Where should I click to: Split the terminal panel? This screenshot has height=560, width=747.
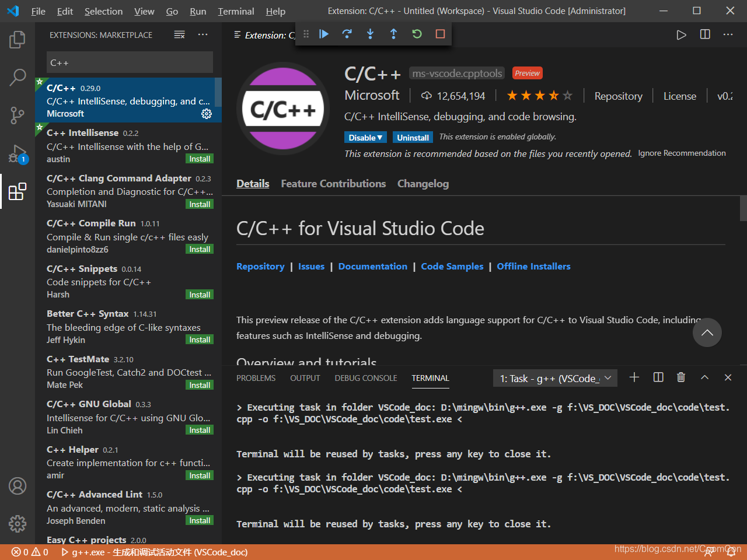click(x=658, y=377)
